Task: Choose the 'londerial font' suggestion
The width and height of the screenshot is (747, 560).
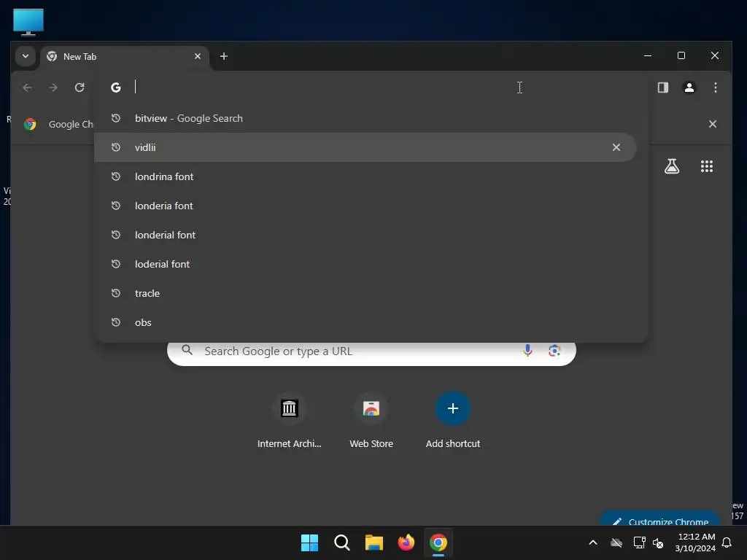Action: (365, 235)
